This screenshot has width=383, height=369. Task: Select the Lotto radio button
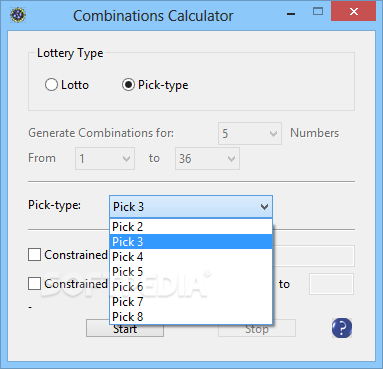point(51,85)
